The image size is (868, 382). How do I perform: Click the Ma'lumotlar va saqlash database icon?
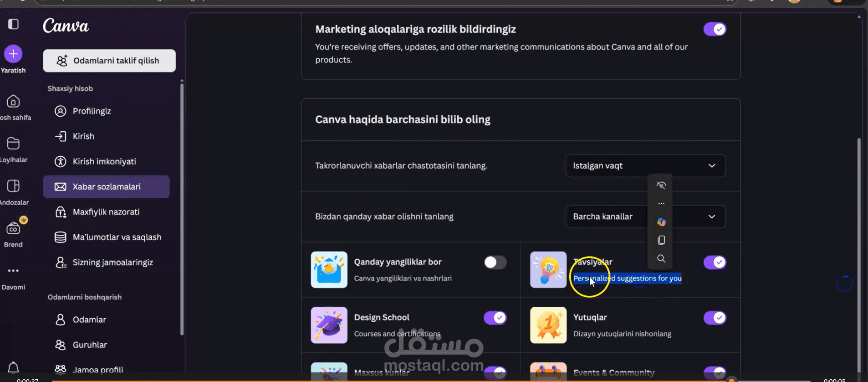point(60,237)
